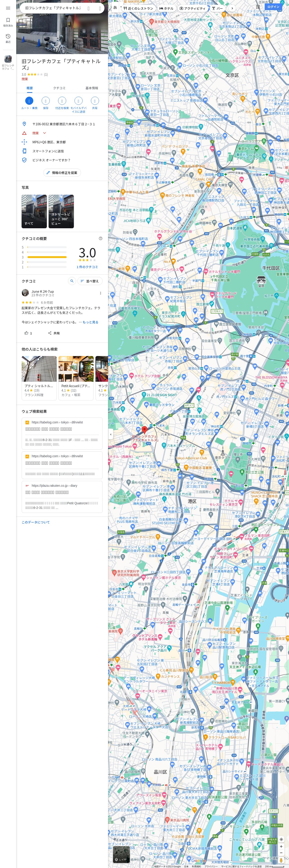Screen dimensions: 289x868
Task: Copy the plus code MP6J+Q6
Action: 62,142
